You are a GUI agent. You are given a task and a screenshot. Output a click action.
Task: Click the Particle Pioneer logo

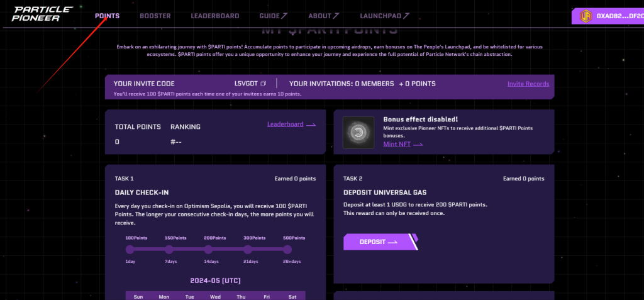click(42, 14)
